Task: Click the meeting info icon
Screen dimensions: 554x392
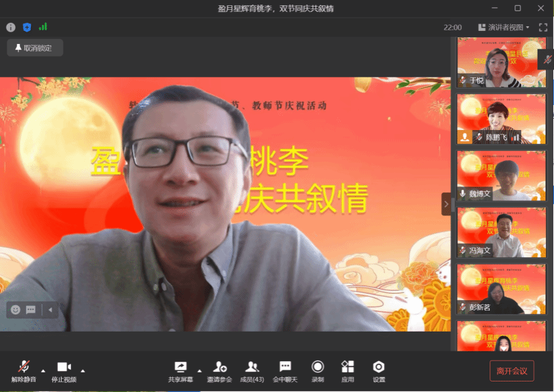Action: [11, 28]
